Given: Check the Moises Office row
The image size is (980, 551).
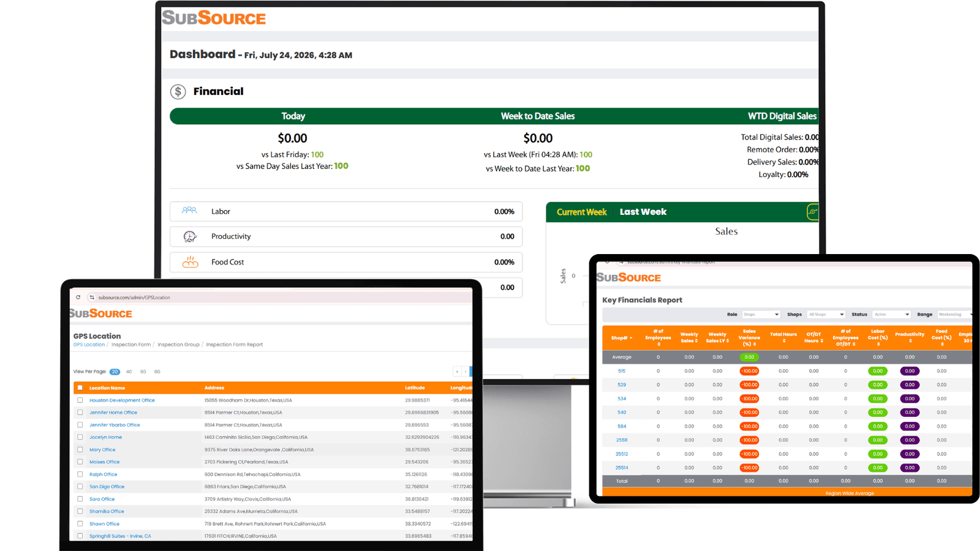Looking at the screenshot, I should pos(80,462).
